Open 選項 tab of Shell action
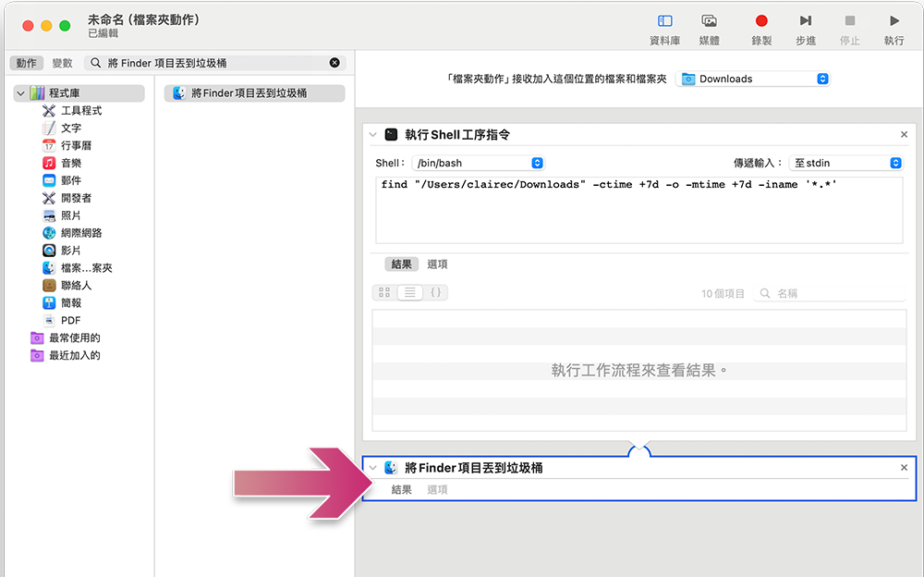 tap(437, 264)
